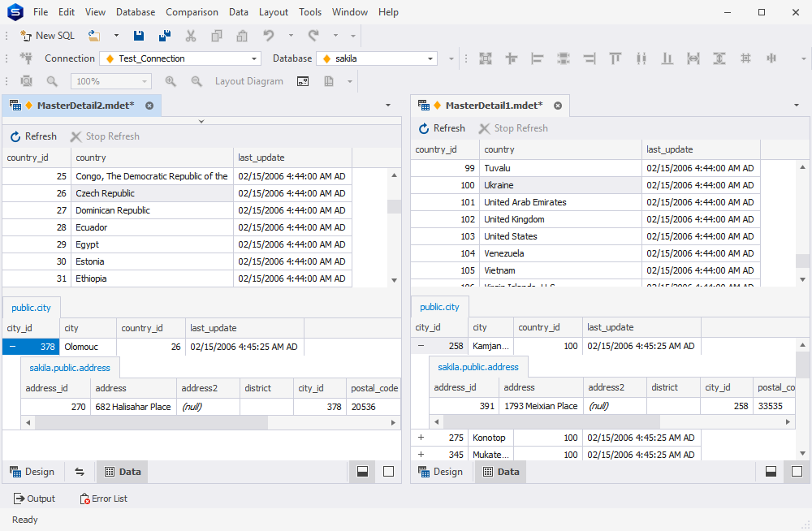The height and width of the screenshot is (531, 812).
Task: Click the make same height icon
Action: coord(719,58)
